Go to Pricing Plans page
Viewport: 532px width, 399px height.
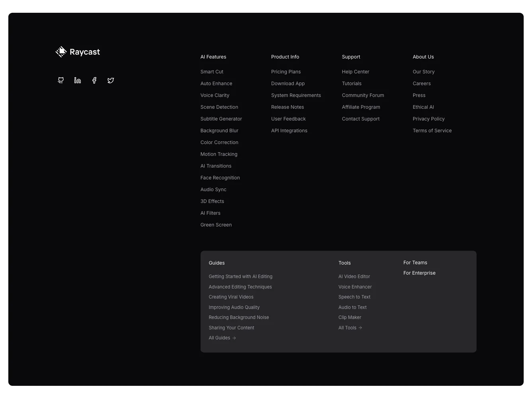point(286,72)
